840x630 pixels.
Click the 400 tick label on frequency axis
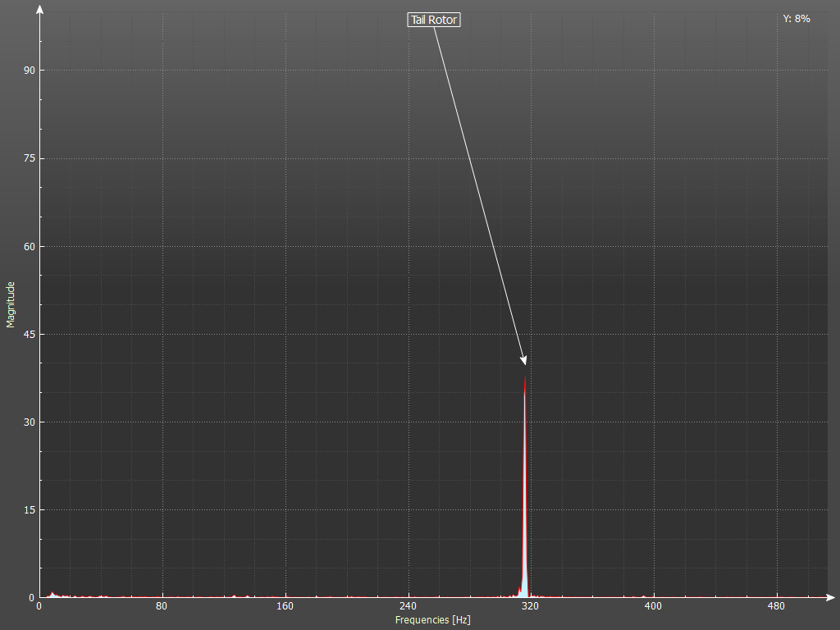(653, 607)
